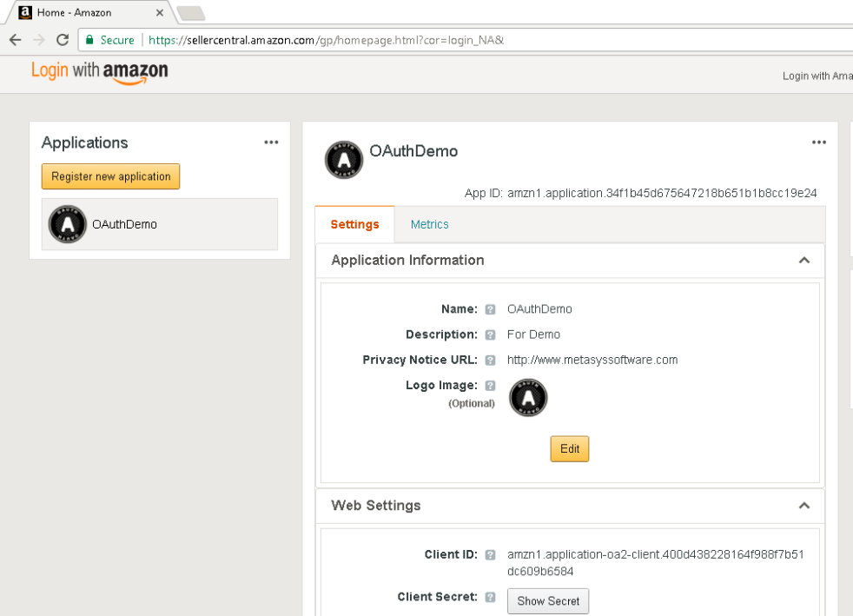Click the browser back arrow
This screenshot has height=616, width=853.
(15, 40)
